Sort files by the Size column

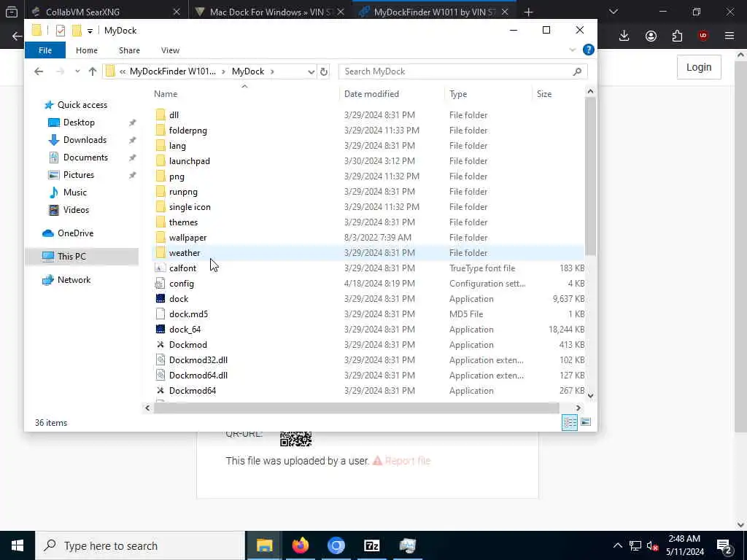tap(544, 94)
